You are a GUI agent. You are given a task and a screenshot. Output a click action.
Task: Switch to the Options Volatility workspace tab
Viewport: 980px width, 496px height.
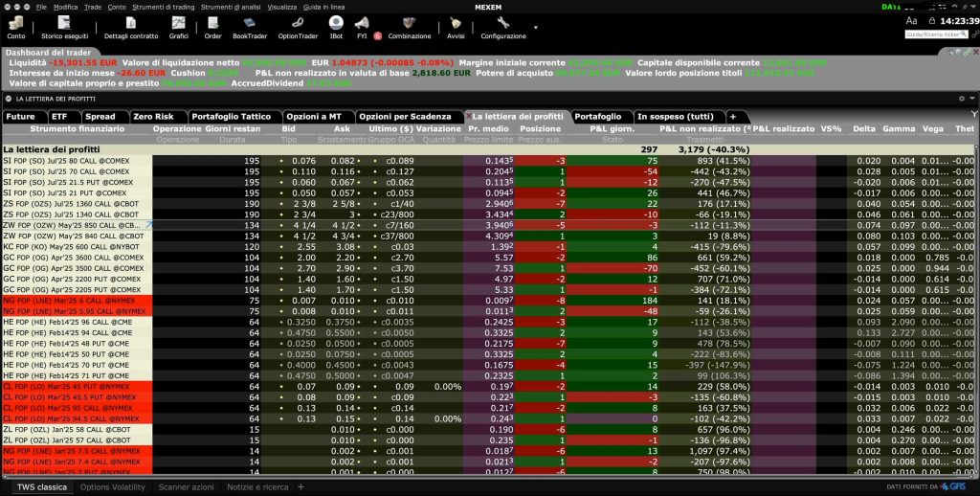point(114,487)
